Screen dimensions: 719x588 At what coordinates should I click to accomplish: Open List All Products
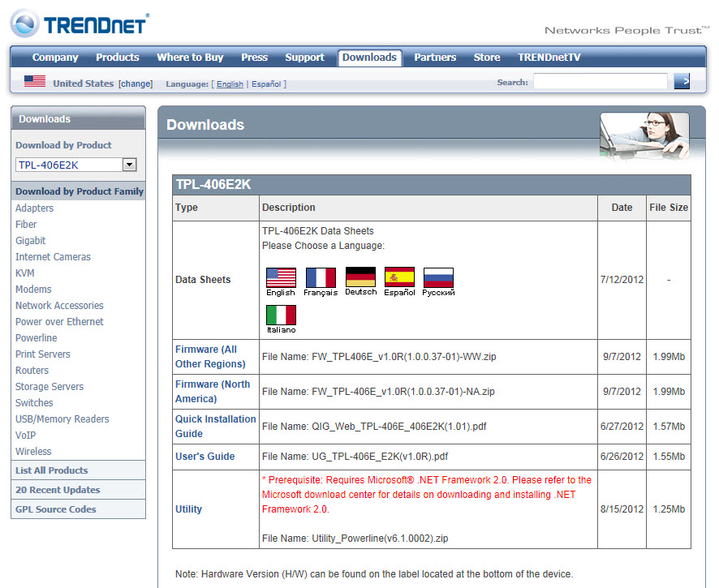point(52,470)
